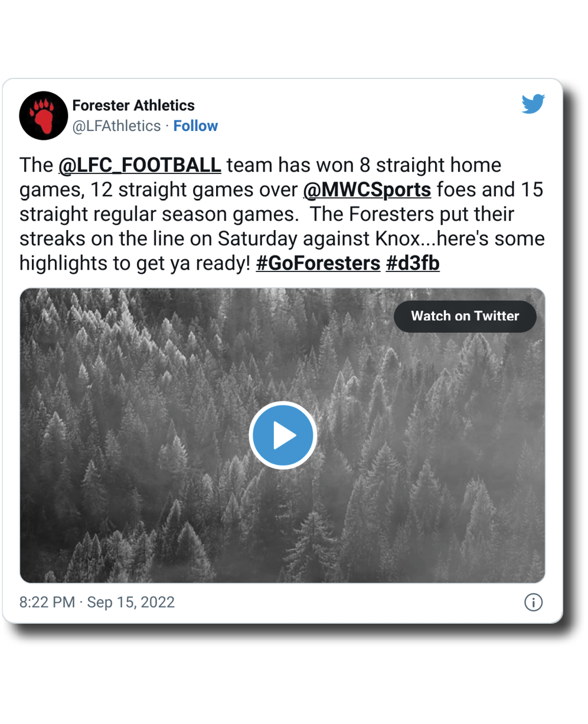Click the phrase '8 straight home games'
588x724 pixels.
coord(260,177)
